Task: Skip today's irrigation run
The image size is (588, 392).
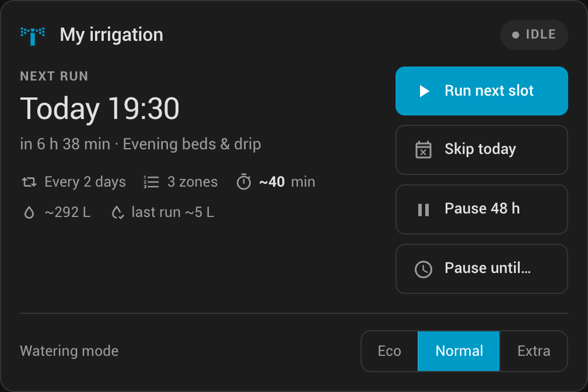Action: click(481, 150)
